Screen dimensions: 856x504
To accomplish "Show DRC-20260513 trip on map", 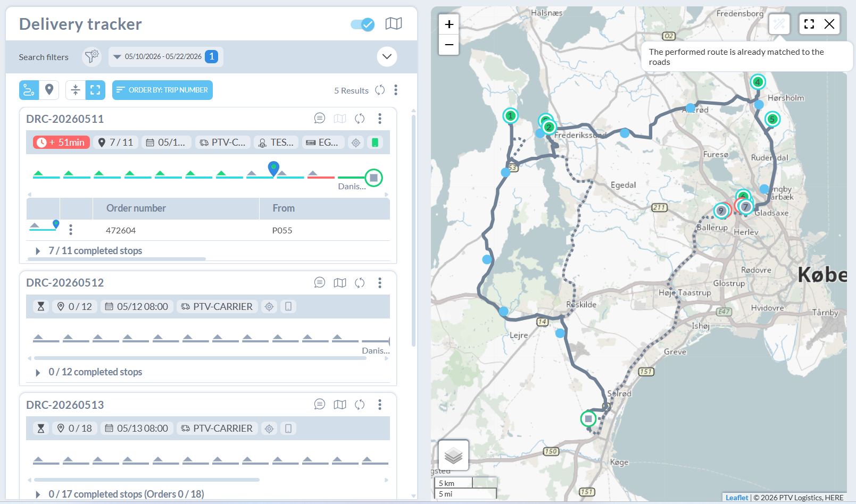I will click(x=340, y=405).
